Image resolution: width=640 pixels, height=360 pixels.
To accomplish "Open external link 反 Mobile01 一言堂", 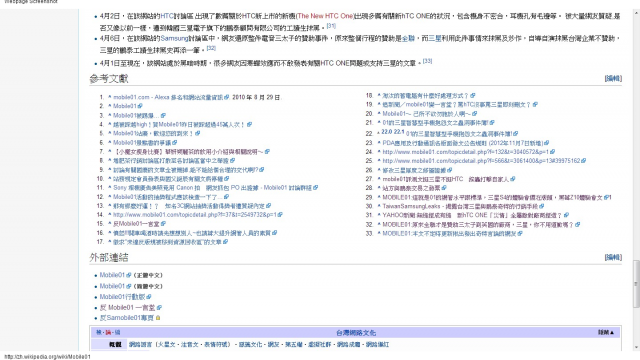I will (x=128, y=307).
